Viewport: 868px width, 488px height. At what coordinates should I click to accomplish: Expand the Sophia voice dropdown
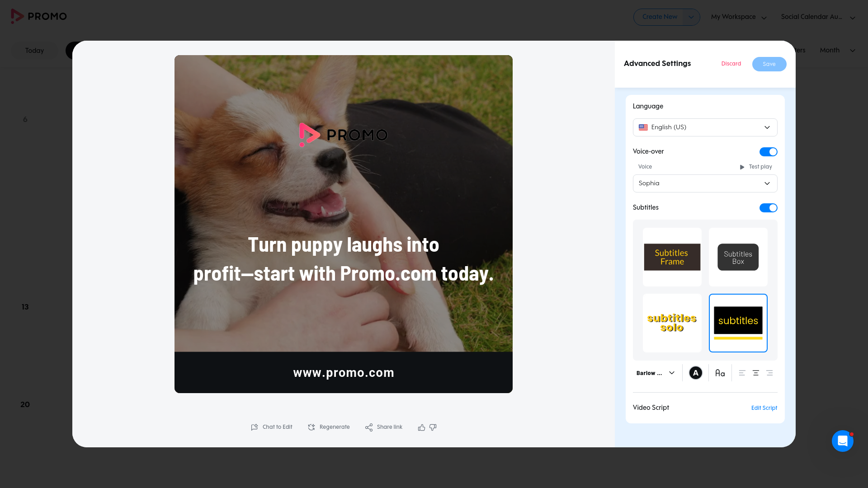click(705, 183)
